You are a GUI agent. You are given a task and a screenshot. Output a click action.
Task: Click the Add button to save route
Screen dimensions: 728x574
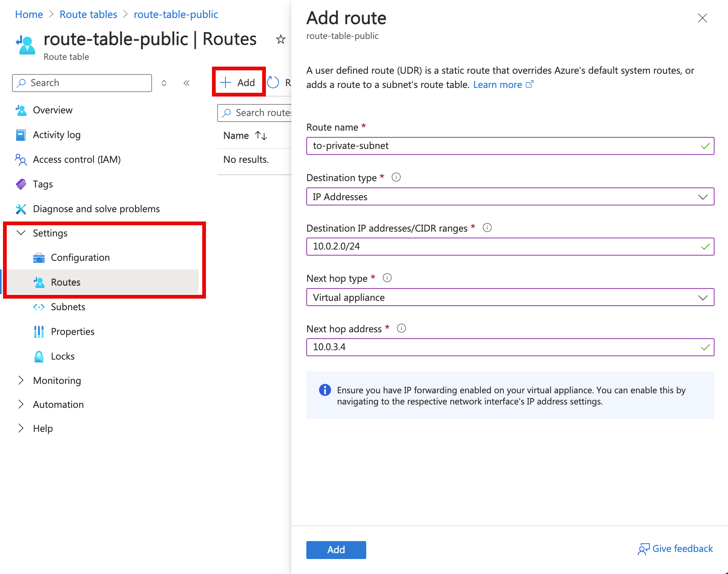pos(336,550)
